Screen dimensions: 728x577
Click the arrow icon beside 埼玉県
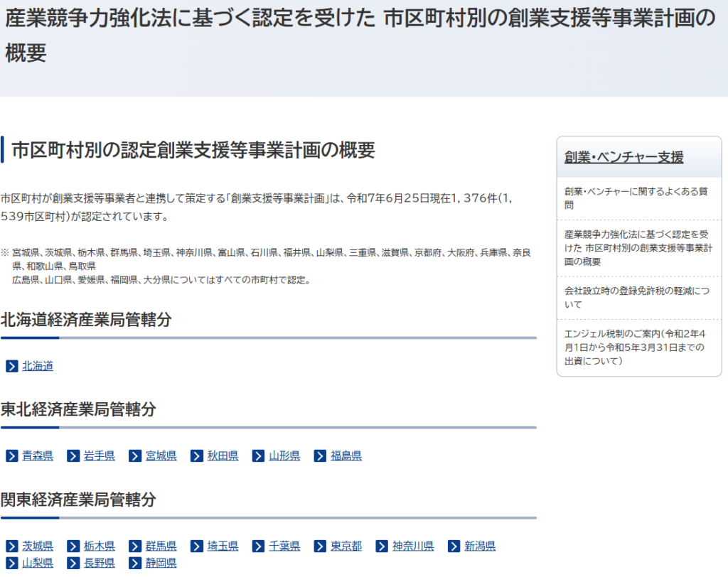click(197, 546)
